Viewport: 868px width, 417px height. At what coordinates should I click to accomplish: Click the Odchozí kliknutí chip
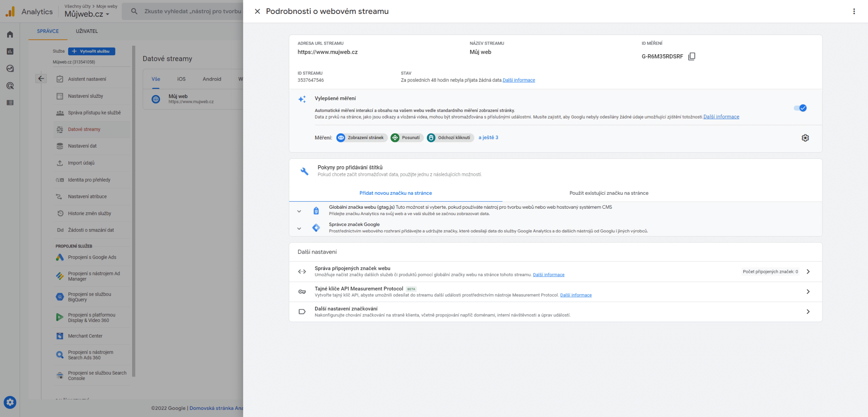coord(450,137)
